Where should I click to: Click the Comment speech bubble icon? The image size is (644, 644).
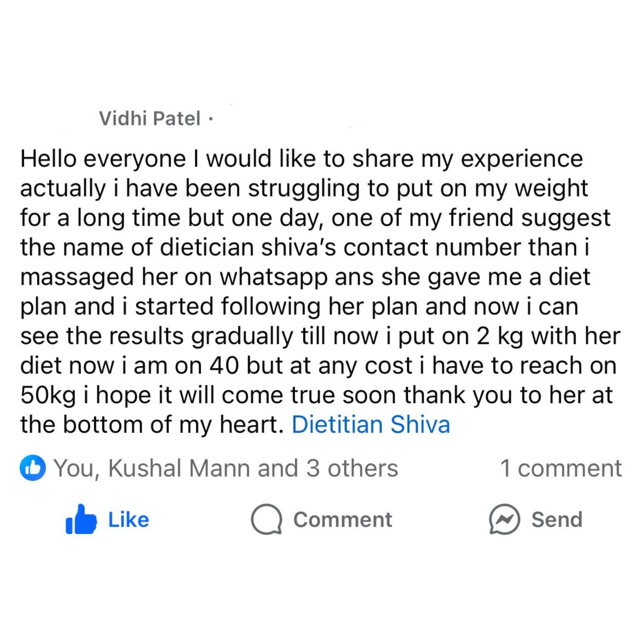coord(266,519)
